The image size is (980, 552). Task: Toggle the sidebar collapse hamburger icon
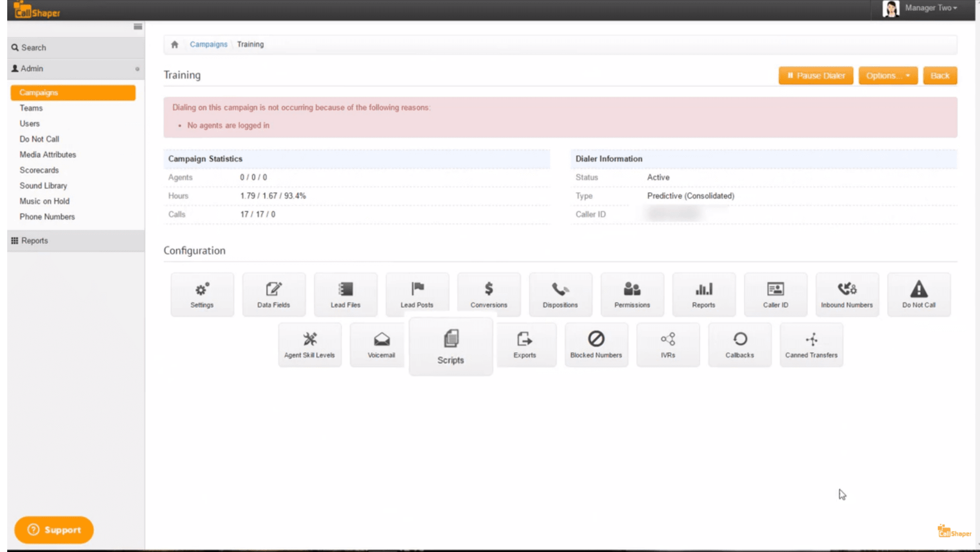[x=138, y=27]
